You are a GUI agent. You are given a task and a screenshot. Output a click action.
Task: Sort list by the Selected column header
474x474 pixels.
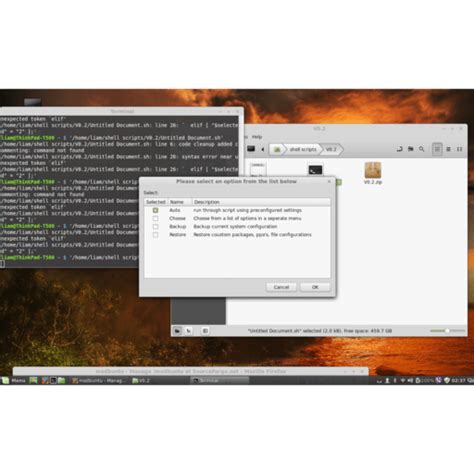[156, 202]
